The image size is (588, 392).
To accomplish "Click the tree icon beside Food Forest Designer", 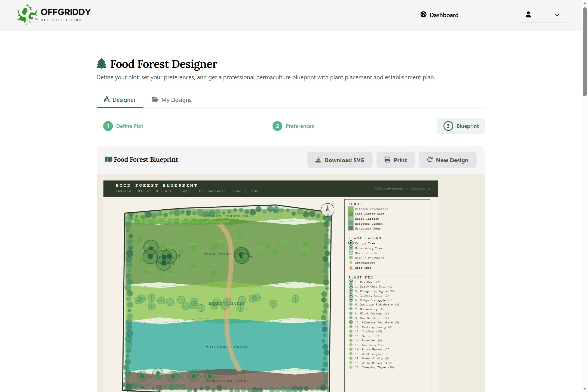I will pos(101,64).
